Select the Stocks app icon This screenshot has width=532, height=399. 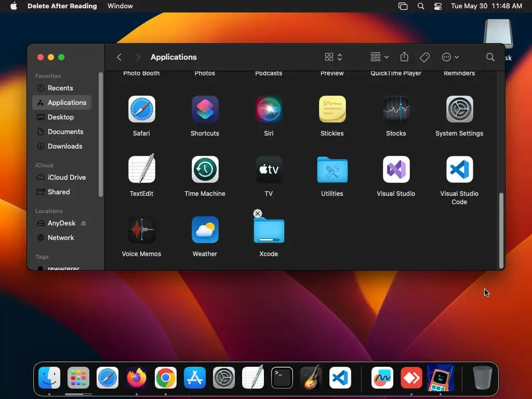[396, 109]
